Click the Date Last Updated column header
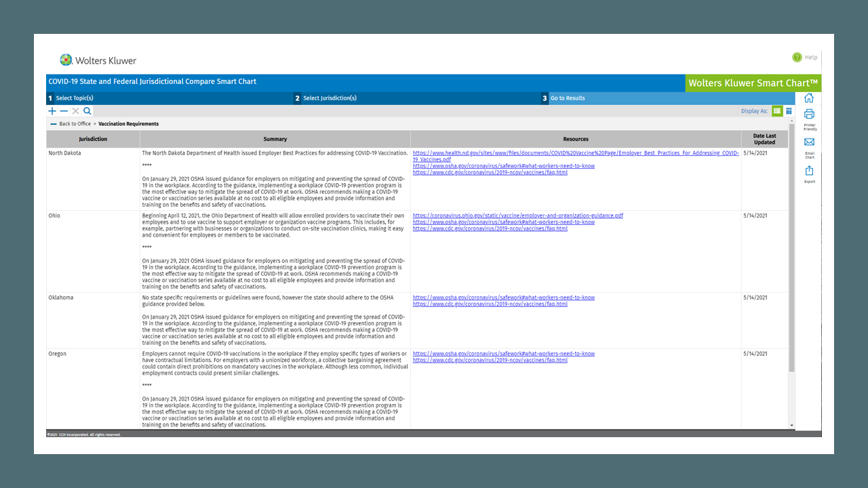 point(764,139)
